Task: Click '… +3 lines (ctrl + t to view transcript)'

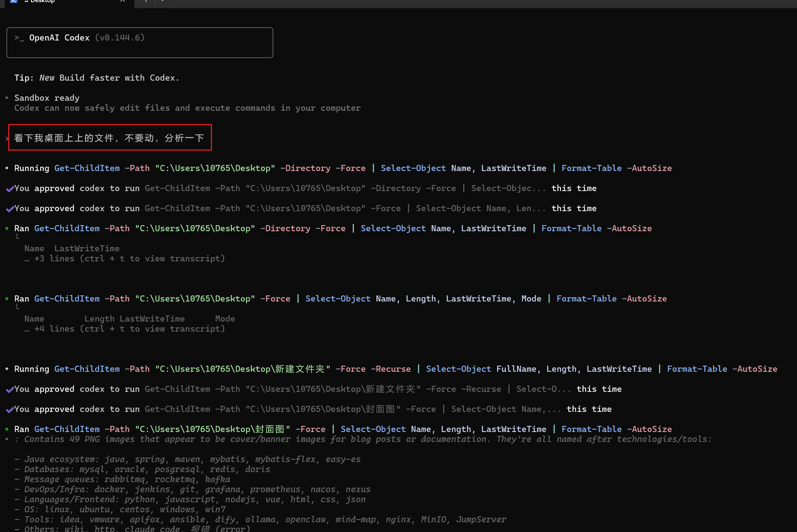Action: click(x=124, y=258)
